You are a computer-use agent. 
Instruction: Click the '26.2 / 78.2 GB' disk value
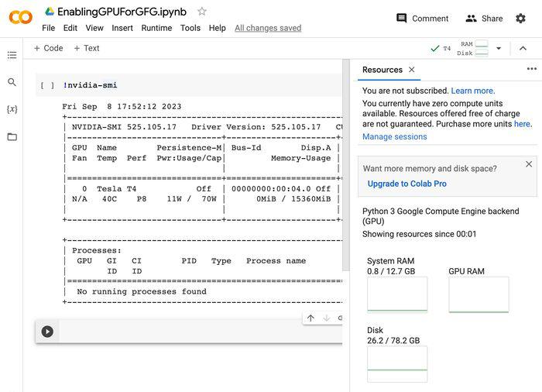393,340
